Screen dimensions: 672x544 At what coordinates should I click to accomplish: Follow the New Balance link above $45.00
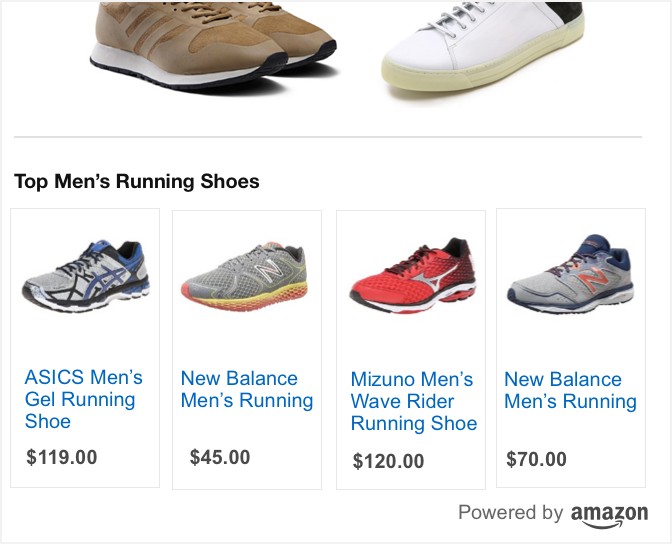pos(247,389)
